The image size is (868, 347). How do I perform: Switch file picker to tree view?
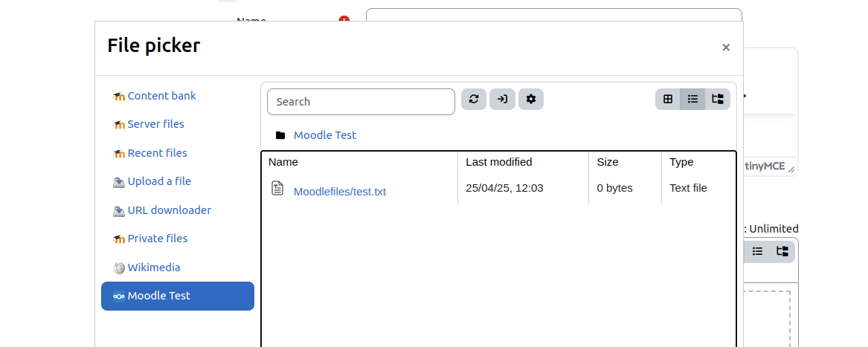(718, 99)
